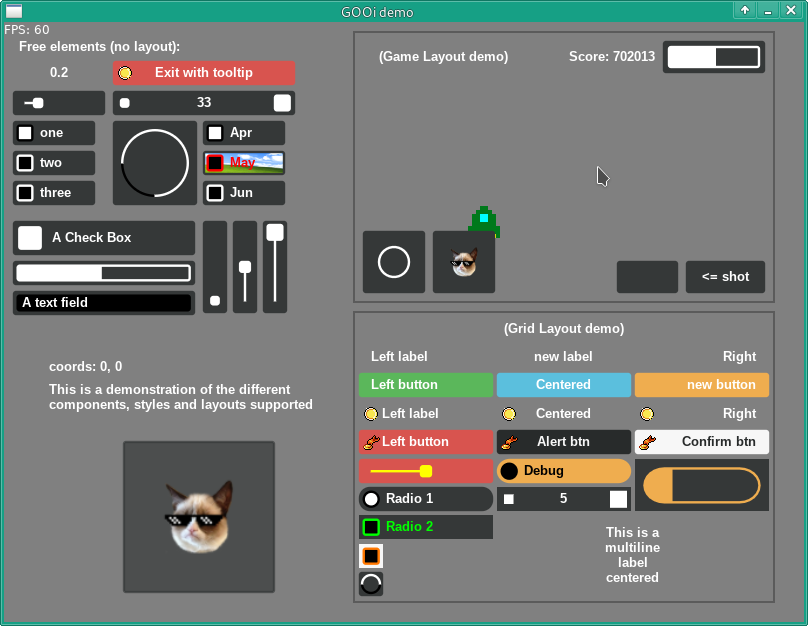
Task: Choose the Apr radio option
Action: [x=244, y=133]
